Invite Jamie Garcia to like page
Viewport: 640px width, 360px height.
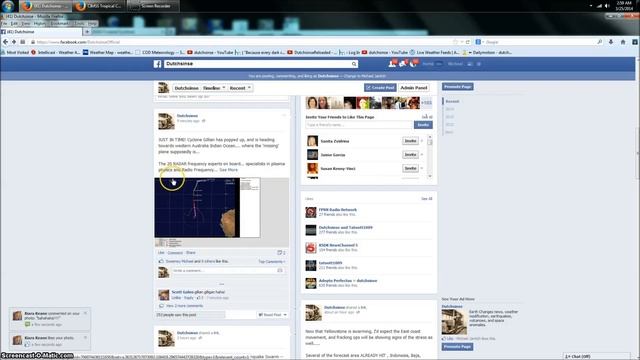410,155
